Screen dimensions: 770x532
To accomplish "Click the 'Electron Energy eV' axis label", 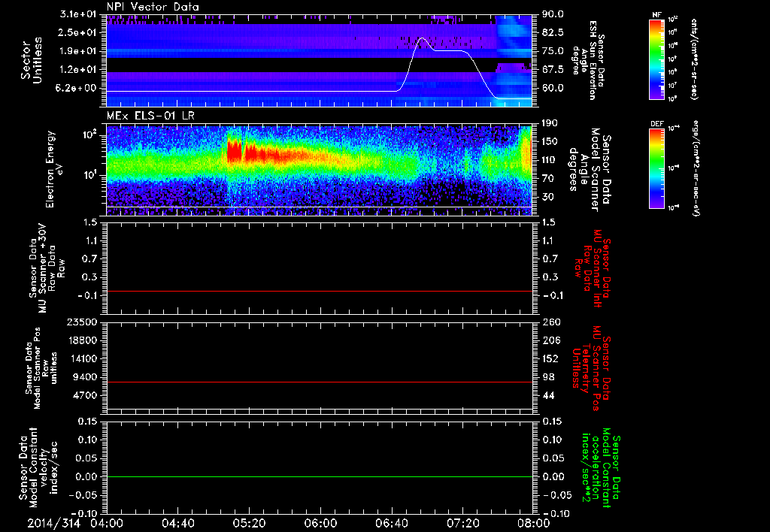I will (x=55, y=169).
